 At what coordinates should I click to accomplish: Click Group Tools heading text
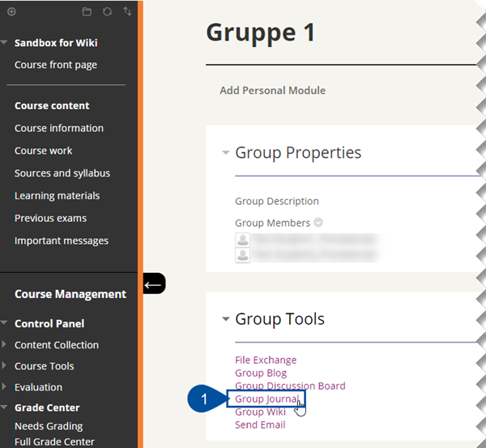(x=280, y=319)
